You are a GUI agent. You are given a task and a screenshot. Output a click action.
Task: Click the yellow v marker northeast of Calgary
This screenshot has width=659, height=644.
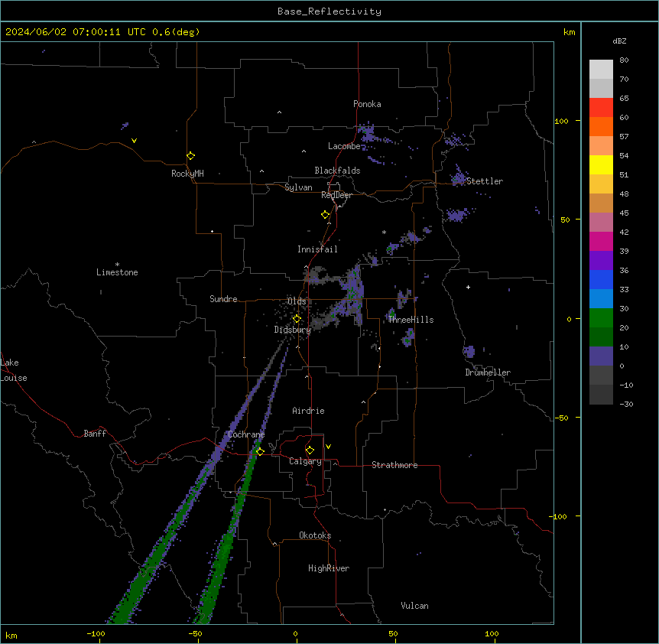coord(328,447)
